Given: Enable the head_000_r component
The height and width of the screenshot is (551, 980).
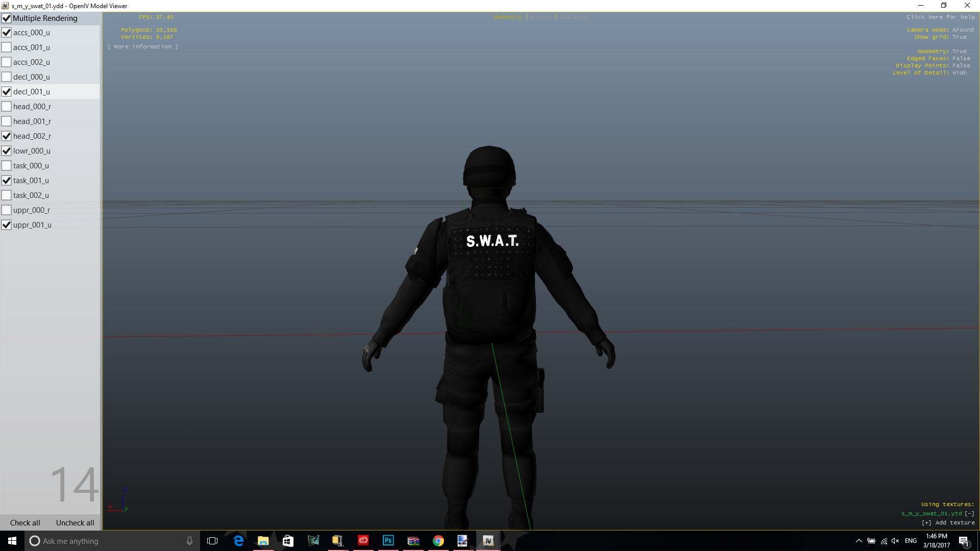Looking at the screenshot, I should pos(7,107).
